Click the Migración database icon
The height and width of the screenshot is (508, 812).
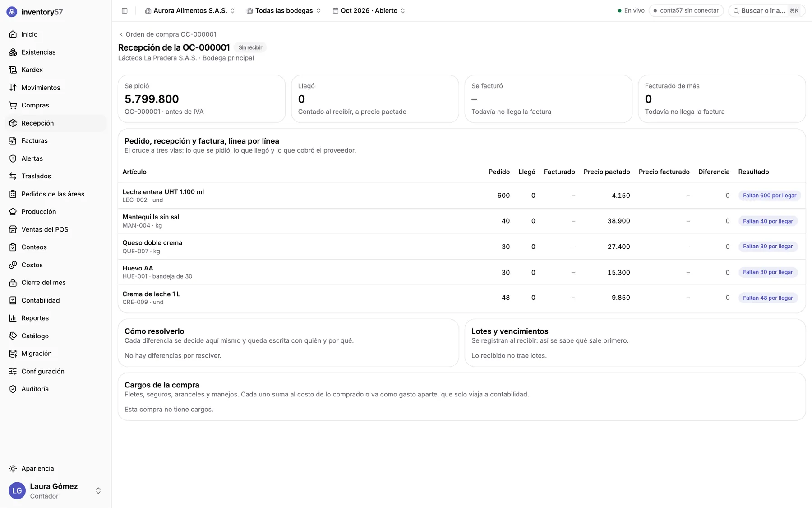click(x=13, y=354)
